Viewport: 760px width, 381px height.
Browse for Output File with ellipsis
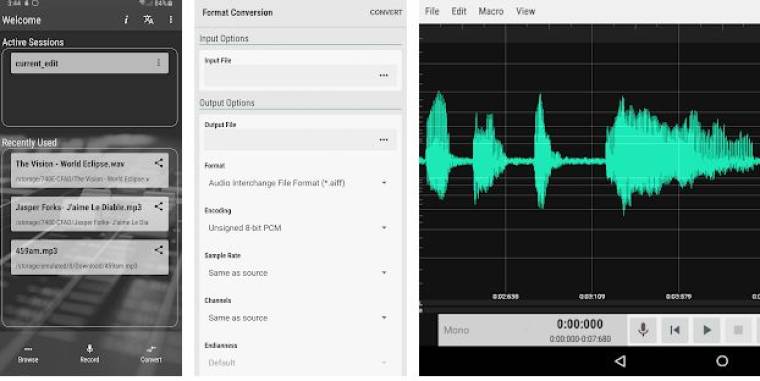(383, 140)
